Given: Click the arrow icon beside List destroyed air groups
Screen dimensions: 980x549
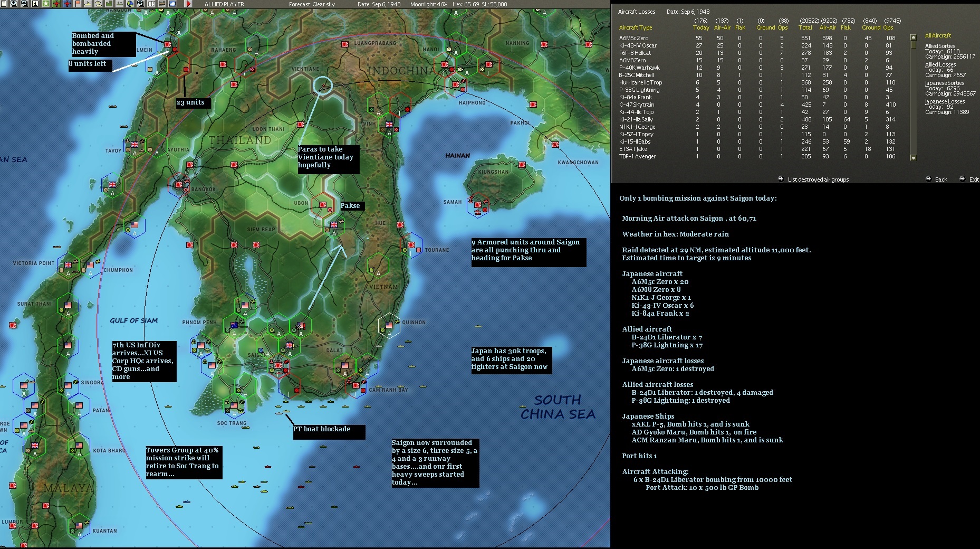Looking at the screenshot, I should pos(781,179).
